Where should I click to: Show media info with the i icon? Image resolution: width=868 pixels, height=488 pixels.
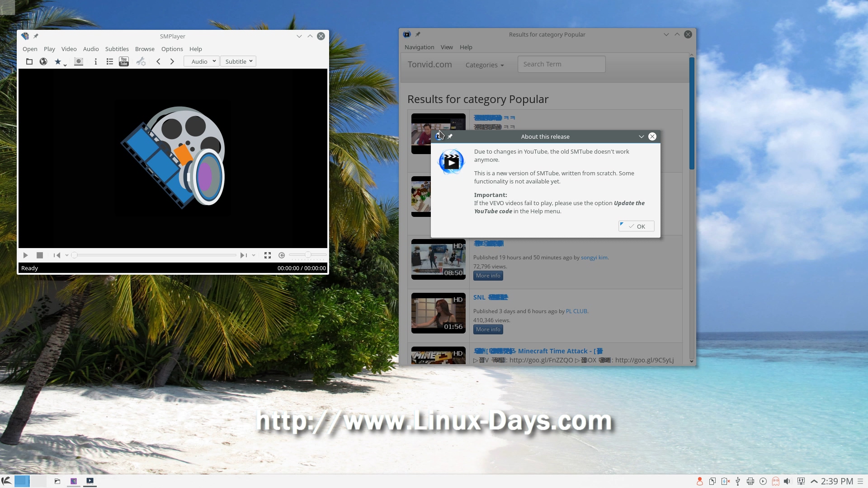point(96,61)
